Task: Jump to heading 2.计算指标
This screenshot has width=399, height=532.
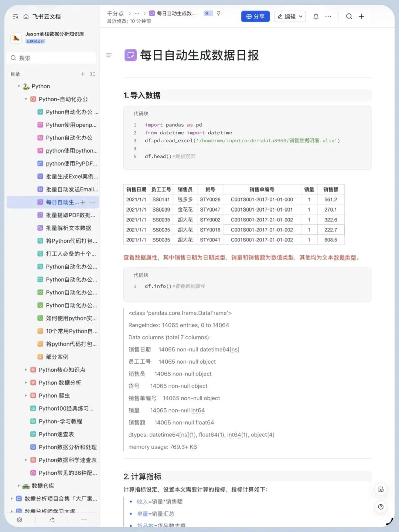Action: click(x=142, y=477)
